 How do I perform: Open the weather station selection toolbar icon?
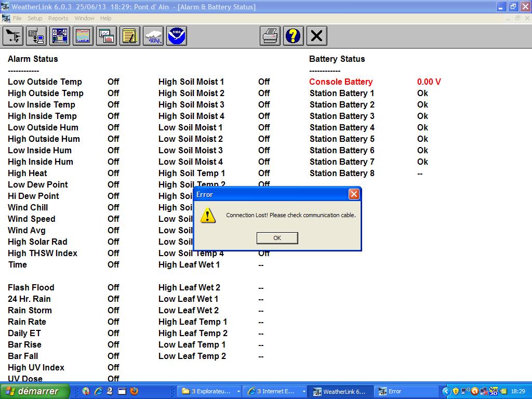tap(13, 36)
